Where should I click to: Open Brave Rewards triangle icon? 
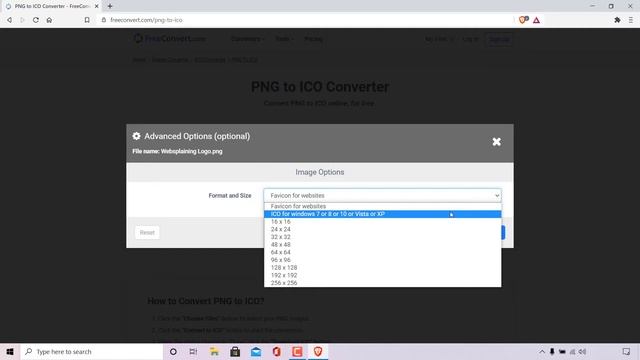536,20
